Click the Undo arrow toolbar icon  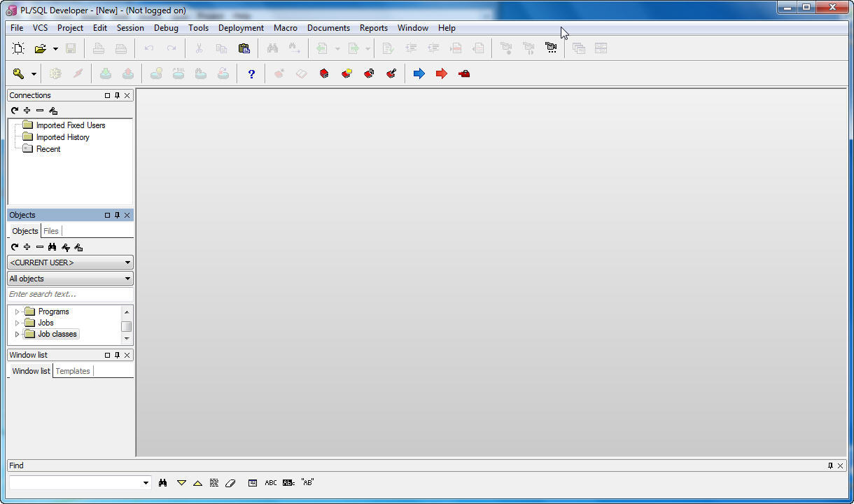[x=148, y=48]
